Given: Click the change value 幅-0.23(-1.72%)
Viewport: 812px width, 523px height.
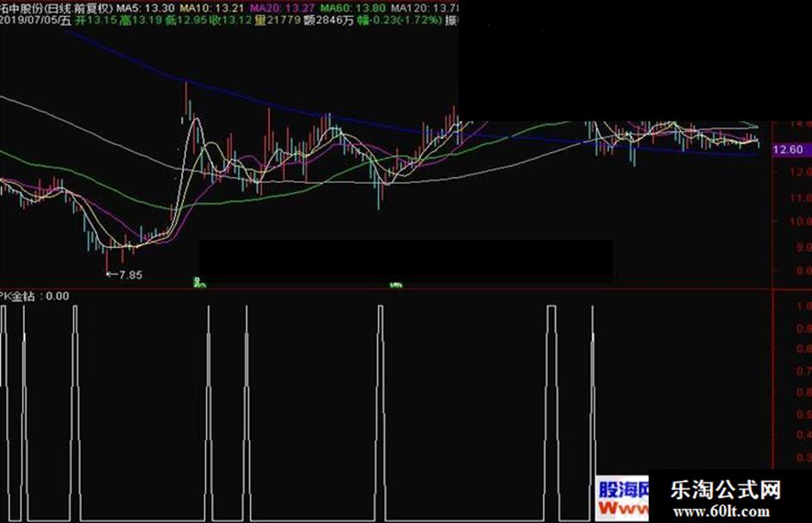Looking at the screenshot, I should pos(400,21).
